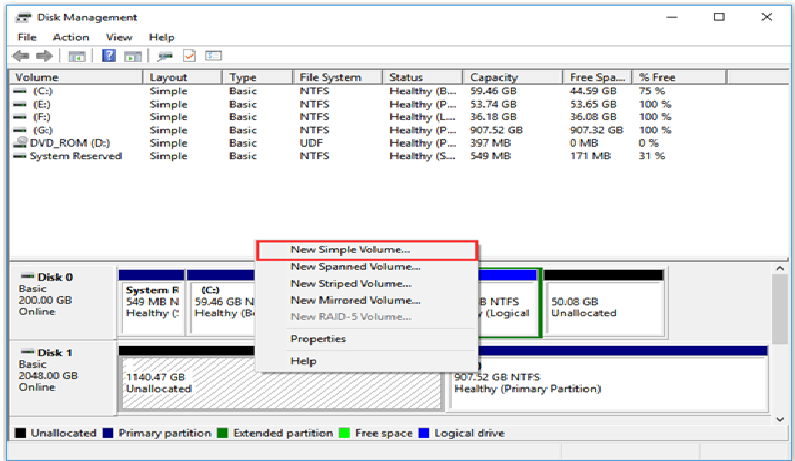
Task: Click the Disk 0 drive icon
Action: (27, 277)
